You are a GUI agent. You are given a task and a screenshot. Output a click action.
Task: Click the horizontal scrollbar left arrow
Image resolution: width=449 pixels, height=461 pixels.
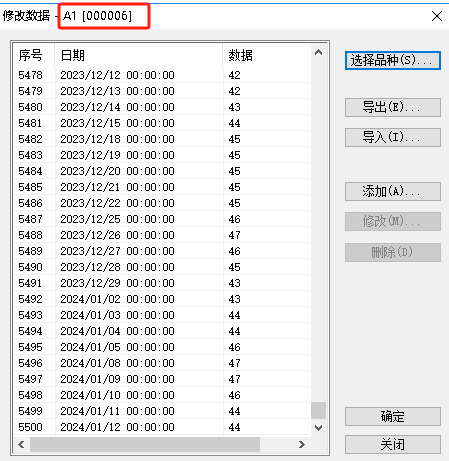click(21, 444)
